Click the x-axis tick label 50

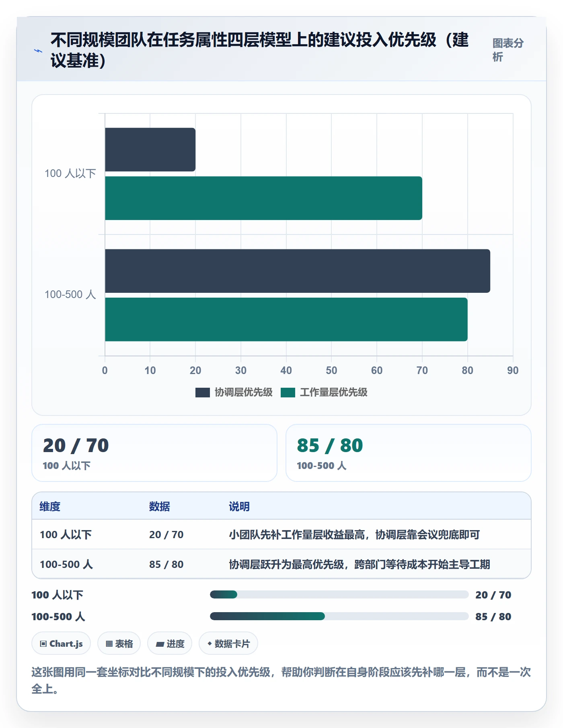tap(331, 370)
